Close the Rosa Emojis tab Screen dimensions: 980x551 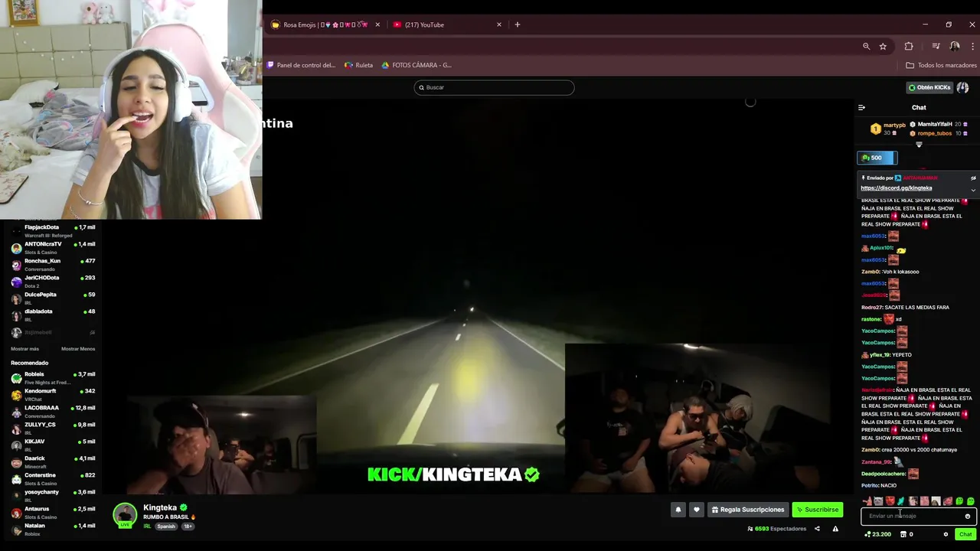point(377,24)
